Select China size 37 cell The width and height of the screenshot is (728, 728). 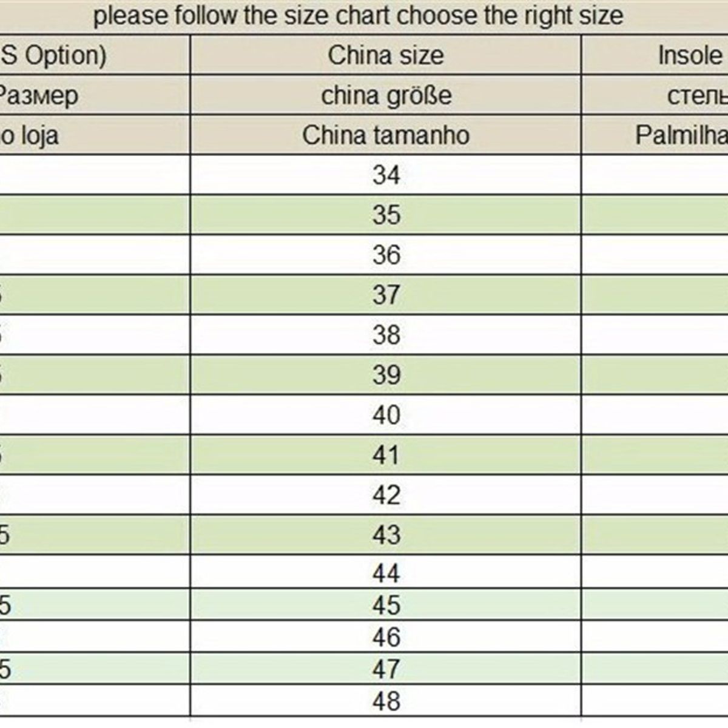tap(386, 295)
